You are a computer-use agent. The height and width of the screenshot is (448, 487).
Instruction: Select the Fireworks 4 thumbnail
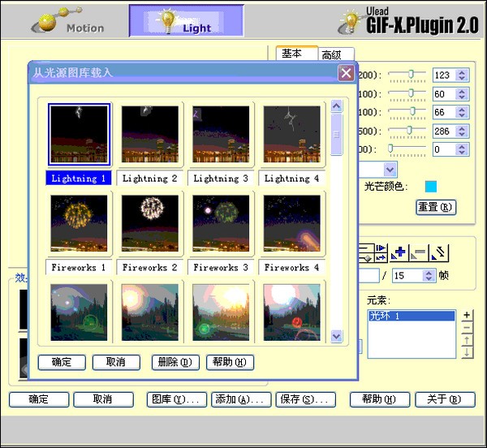point(292,223)
